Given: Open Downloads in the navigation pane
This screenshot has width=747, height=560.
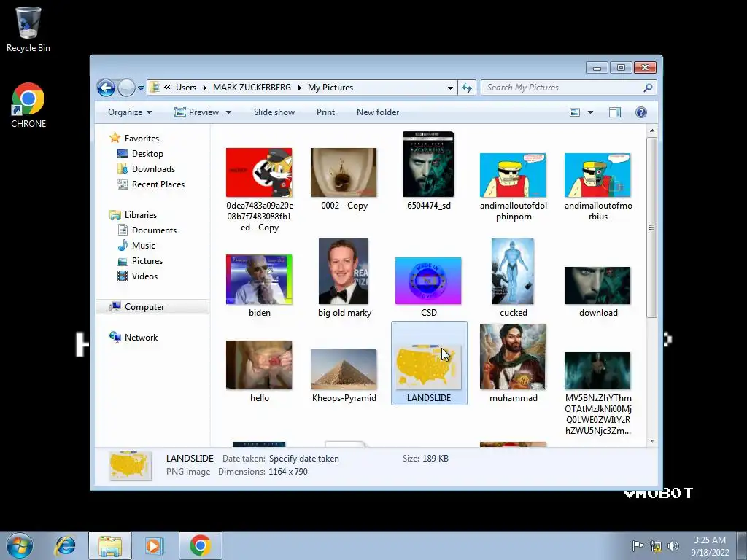Looking at the screenshot, I should [153, 169].
